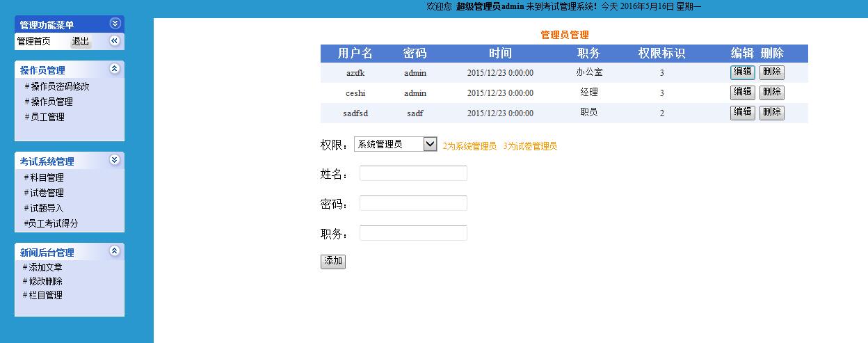The width and height of the screenshot is (868, 343).
Task: Click the 密码 input field
Action: (413, 203)
